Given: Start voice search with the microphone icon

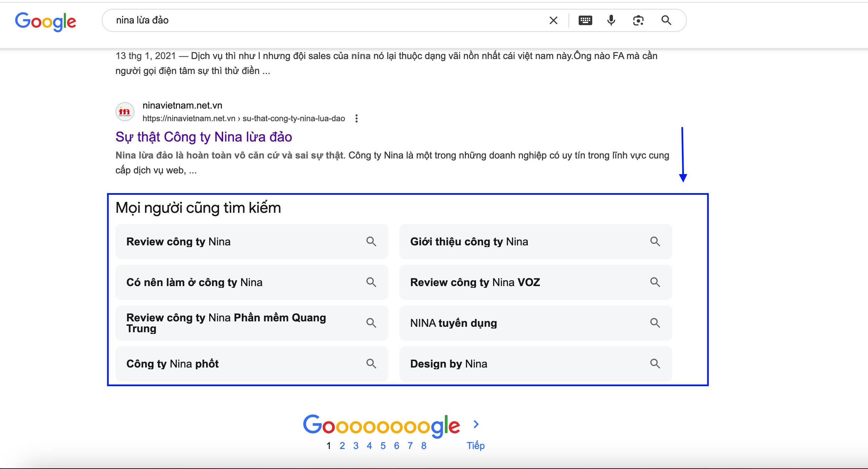Looking at the screenshot, I should pyautogui.click(x=611, y=20).
